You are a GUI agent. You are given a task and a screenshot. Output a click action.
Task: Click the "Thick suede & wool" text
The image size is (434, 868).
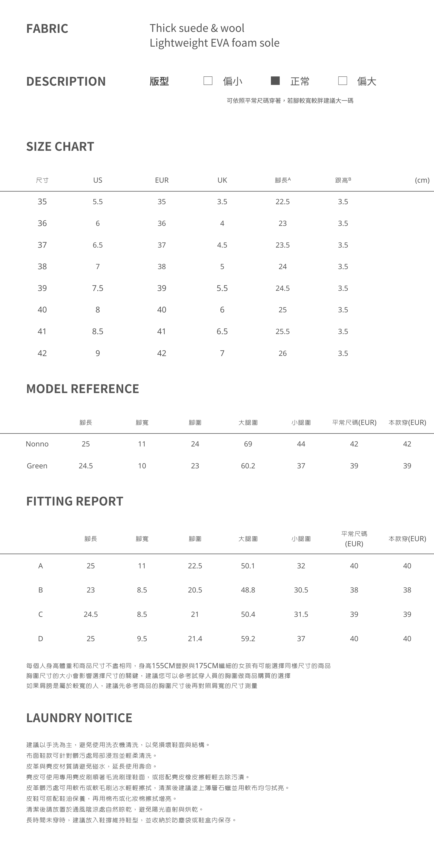coord(197,28)
